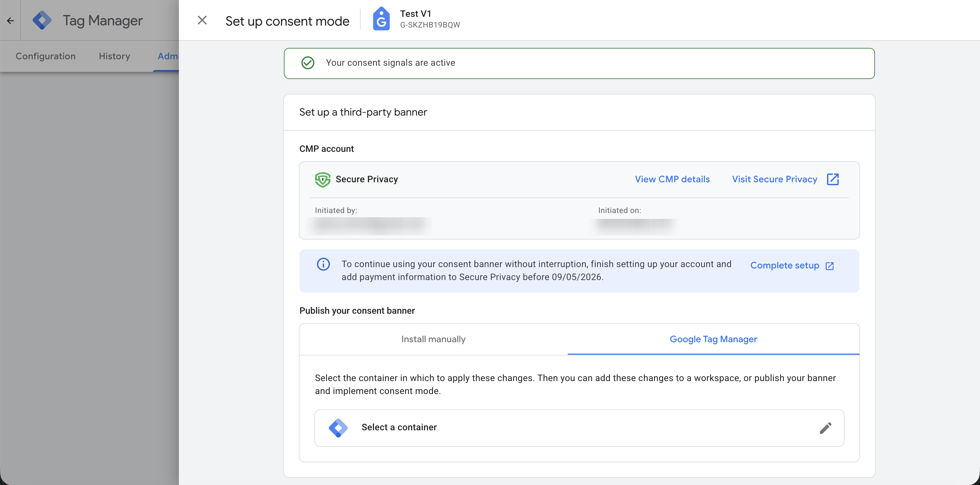The width and height of the screenshot is (980, 485).
Task: Click the Test V1 tag name
Action: pyautogui.click(x=415, y=14)
